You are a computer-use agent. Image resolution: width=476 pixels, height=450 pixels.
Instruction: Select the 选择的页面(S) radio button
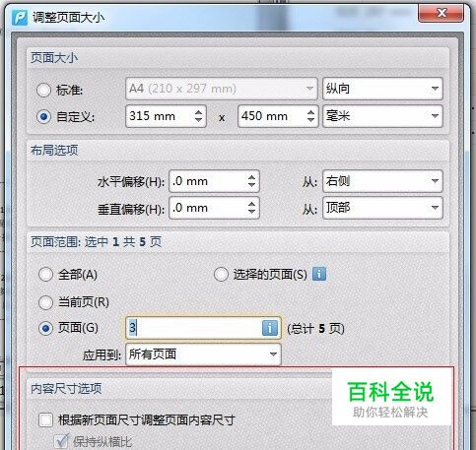pos(221,275)
